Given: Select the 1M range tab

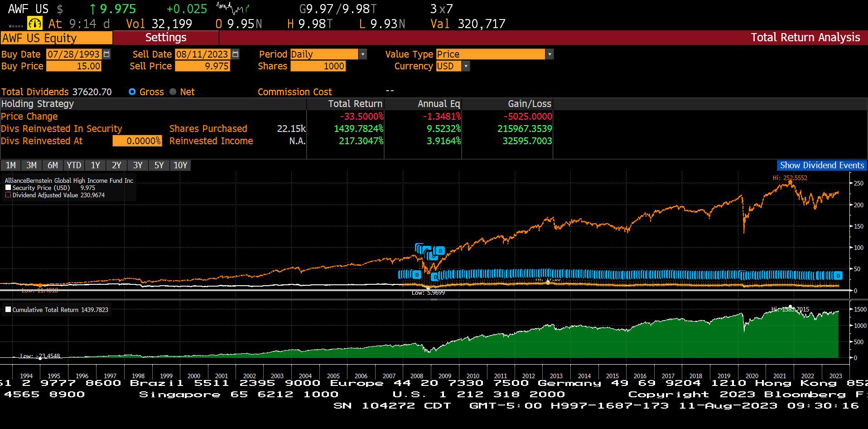Looking at the screenshot, I should click(x=10, y=165).
